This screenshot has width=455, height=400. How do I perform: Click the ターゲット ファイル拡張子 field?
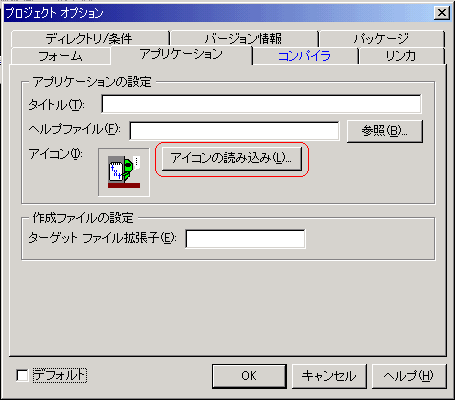[245, 239]
